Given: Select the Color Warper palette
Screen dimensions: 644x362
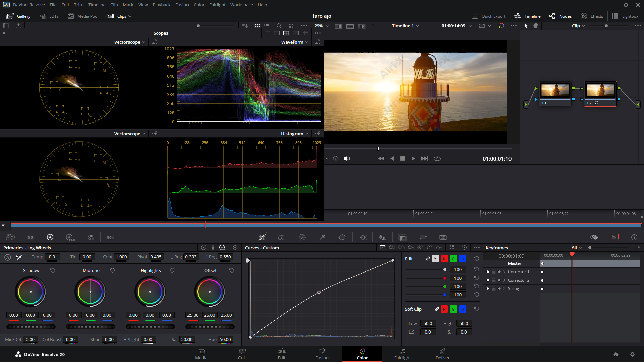Looking at the screenshot, I should pyautogui.click(x=302, y=237).
